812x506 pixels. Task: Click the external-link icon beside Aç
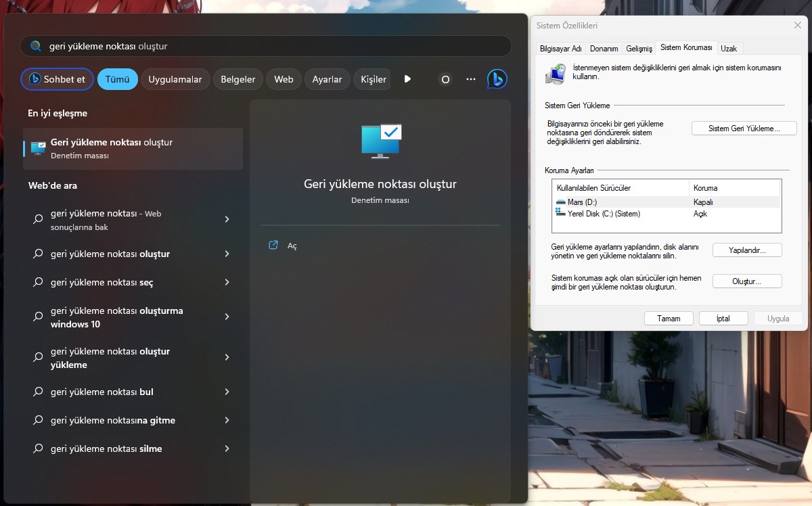tap(273, 245)
